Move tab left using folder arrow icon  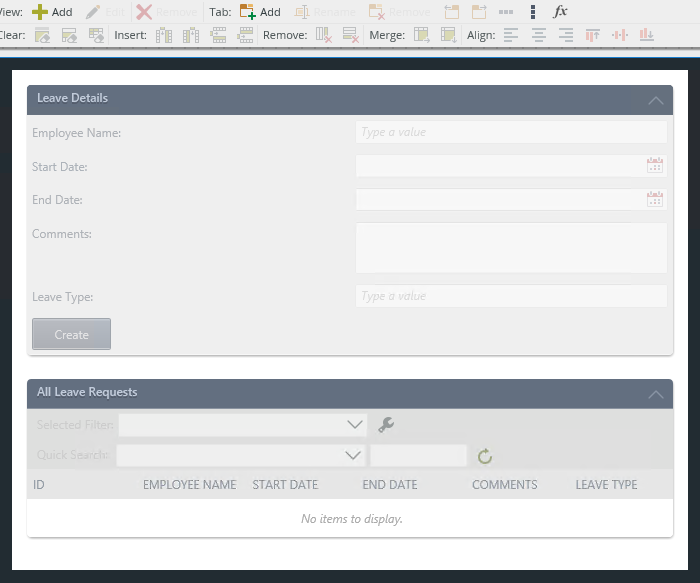[x=452, y=12]
